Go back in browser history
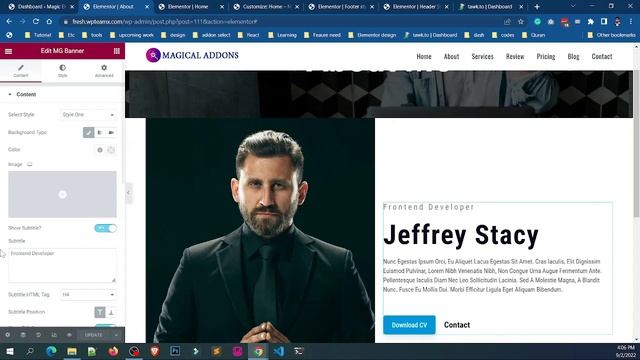640x360 pixels. (x=9, y=22)
